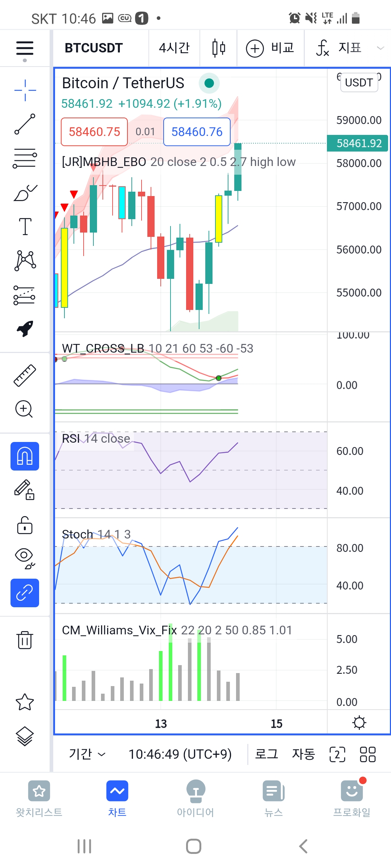Click the zoom in magnifier icon
The image size is (391, 868).
[x=24, y=409]
